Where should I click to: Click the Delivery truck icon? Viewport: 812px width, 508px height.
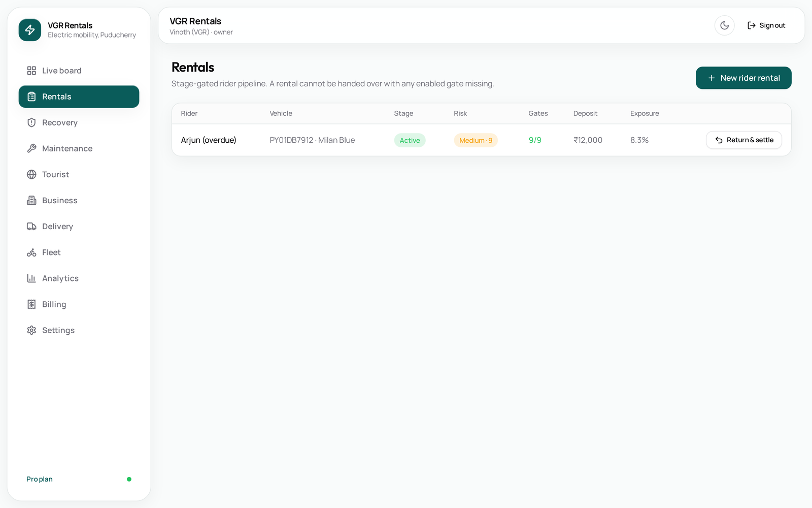[x=31, y=226]
